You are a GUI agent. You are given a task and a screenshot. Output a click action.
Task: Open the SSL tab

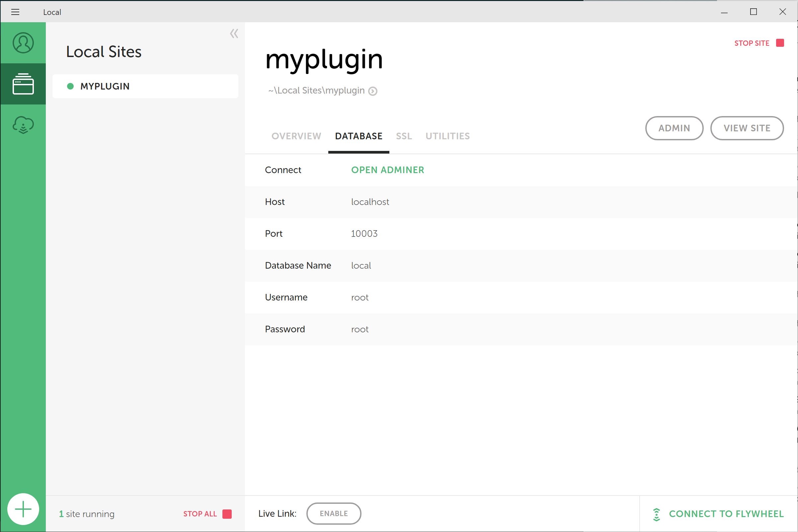404,136
